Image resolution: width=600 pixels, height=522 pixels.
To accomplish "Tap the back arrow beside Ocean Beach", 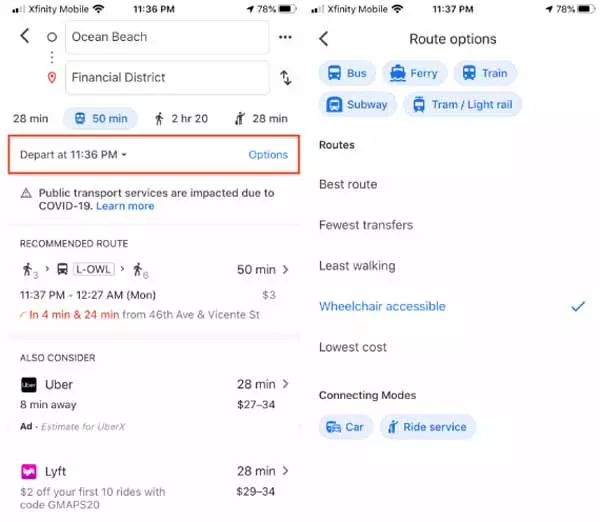I will tap(25, 36).
